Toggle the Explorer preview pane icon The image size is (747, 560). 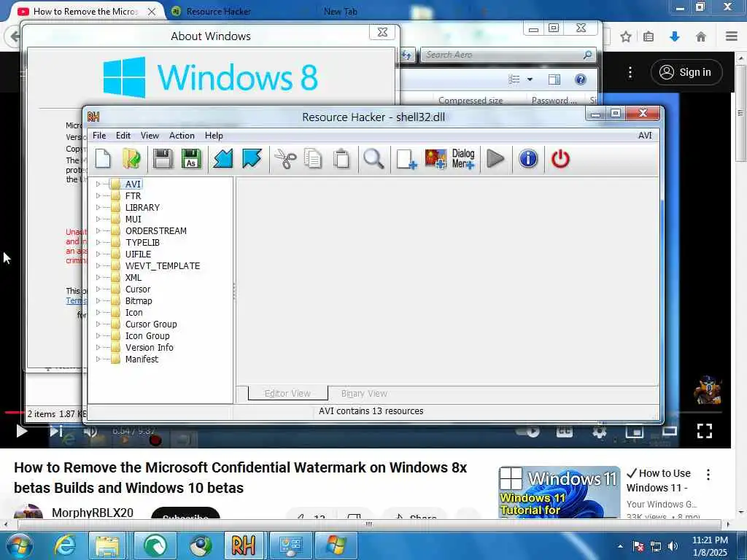tap(554, 79)
